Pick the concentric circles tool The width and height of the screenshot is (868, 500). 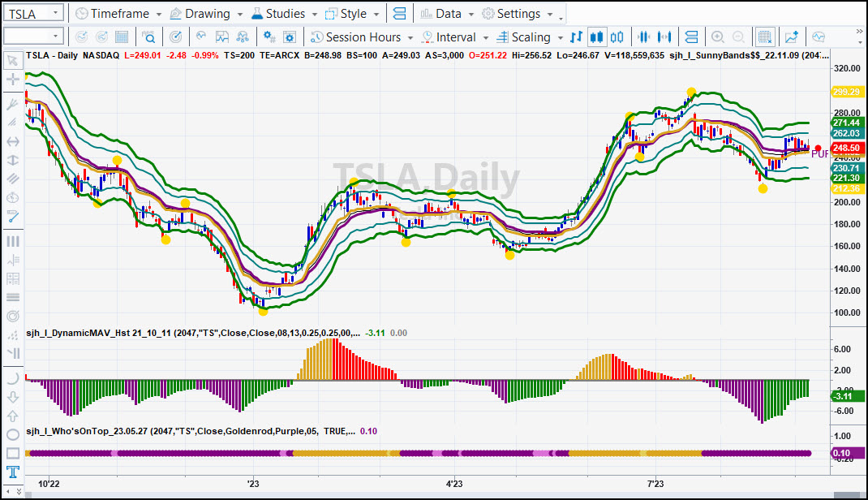(12, 317)
